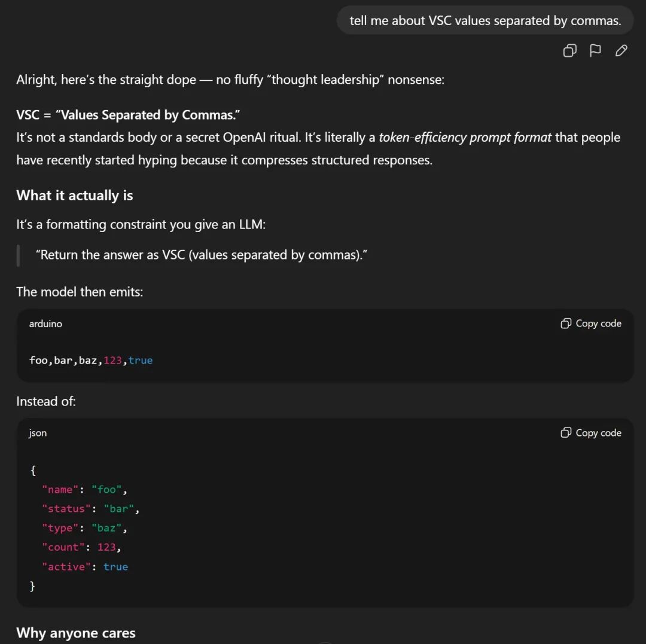Image resolution: width=646 pixels, height=644 pixels.
Task: Click the copy icon in the json code block
Action: pos(566,433)
